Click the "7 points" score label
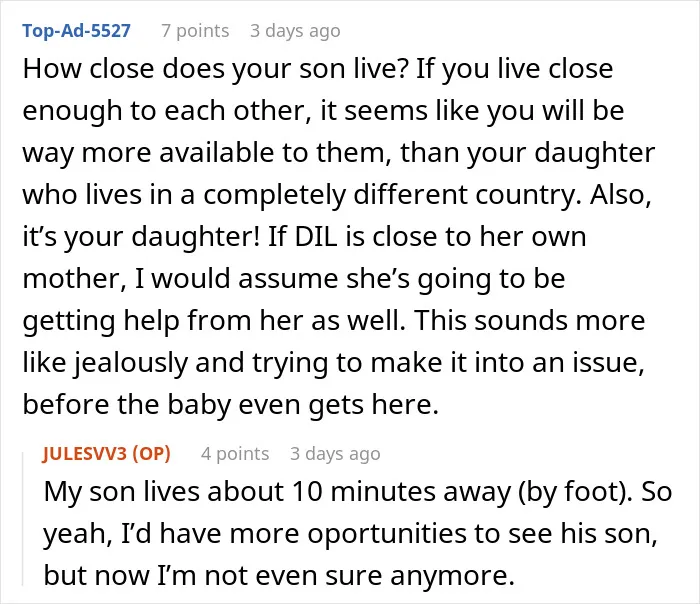 point(195,31)
